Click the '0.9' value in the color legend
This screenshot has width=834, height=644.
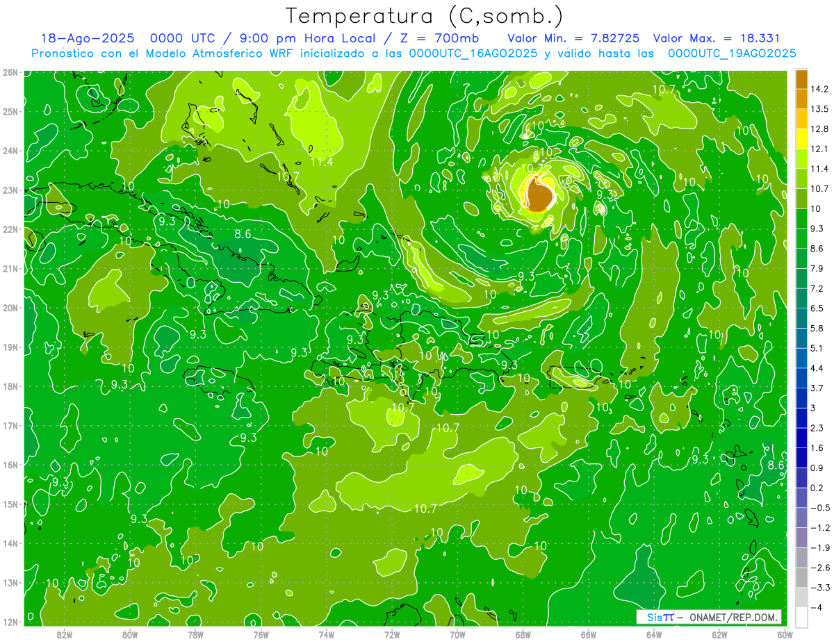point(819,468)
